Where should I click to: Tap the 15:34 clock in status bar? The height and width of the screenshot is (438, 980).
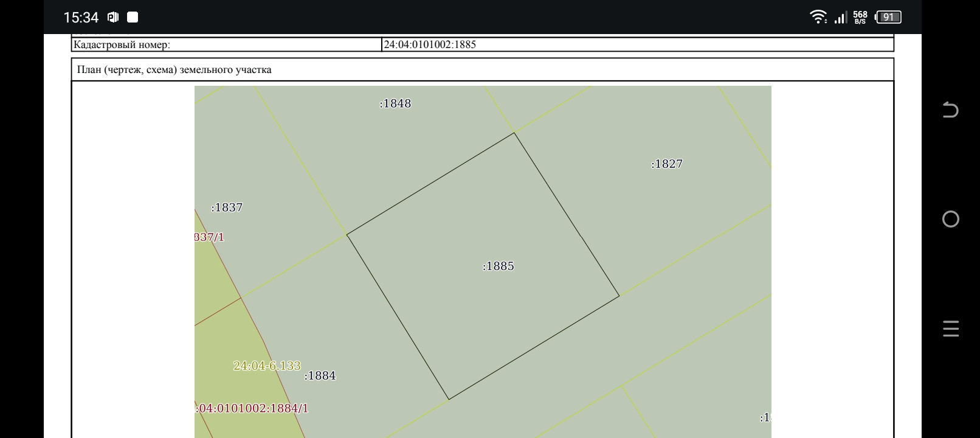[81, 18]
